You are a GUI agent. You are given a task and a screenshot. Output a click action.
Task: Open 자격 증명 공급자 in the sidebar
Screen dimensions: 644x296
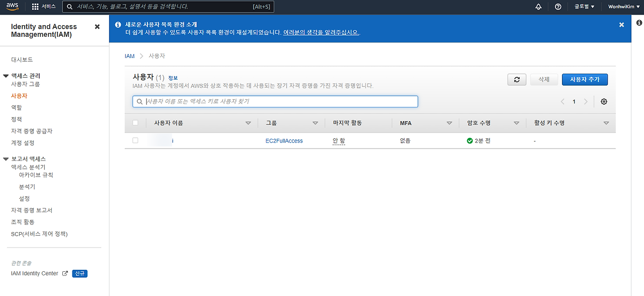[x=32, y=131]
